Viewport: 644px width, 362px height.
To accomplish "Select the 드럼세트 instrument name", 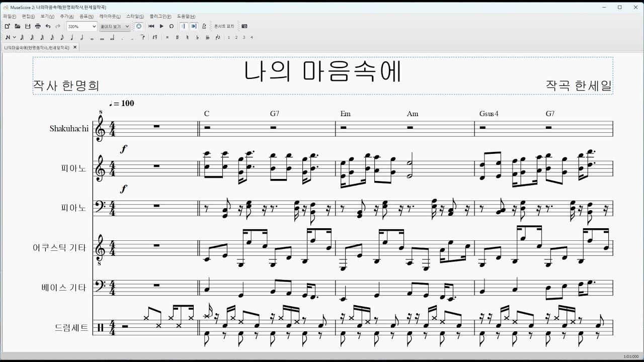I will pyautogui.click(x=71, y=328).
